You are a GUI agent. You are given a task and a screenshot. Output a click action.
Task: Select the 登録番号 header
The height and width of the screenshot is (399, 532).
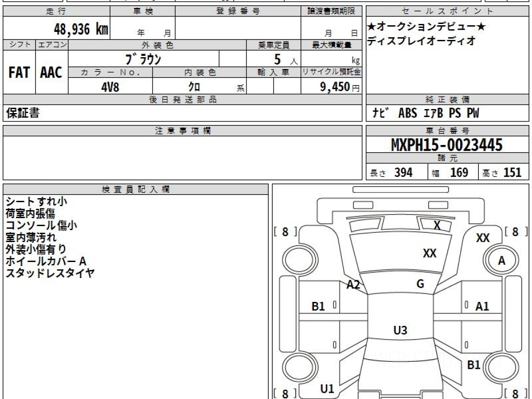tap(238, 12)
